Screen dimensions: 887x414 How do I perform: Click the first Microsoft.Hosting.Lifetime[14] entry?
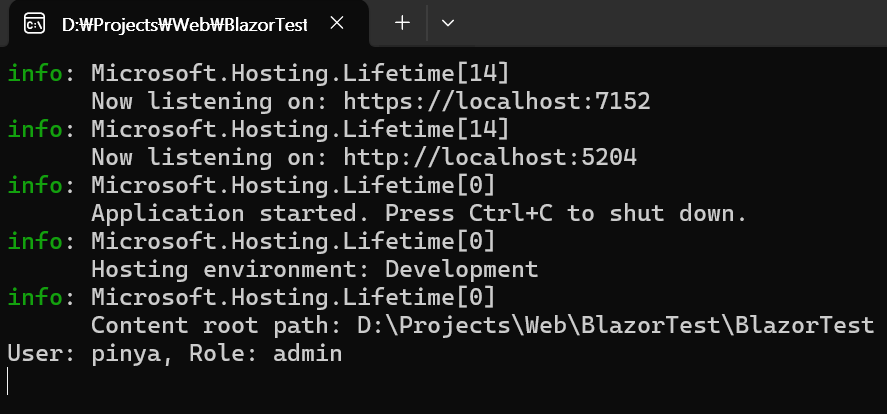300,74
